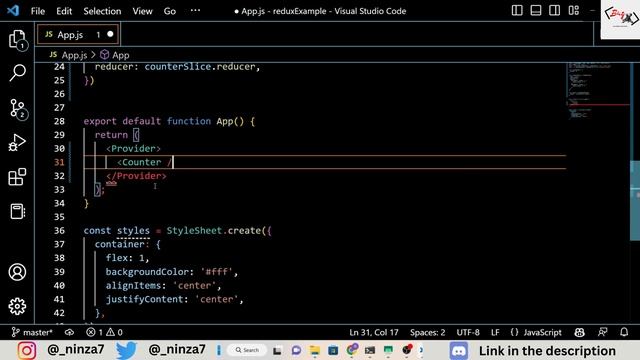
Task: Click the App function name on line 28
Action: (x=224, y=121)
